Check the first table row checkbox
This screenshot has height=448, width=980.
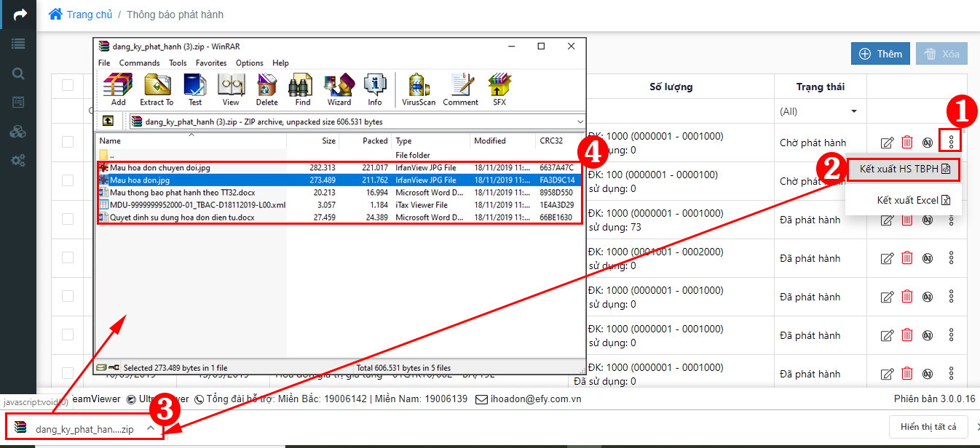pos(68,142)
